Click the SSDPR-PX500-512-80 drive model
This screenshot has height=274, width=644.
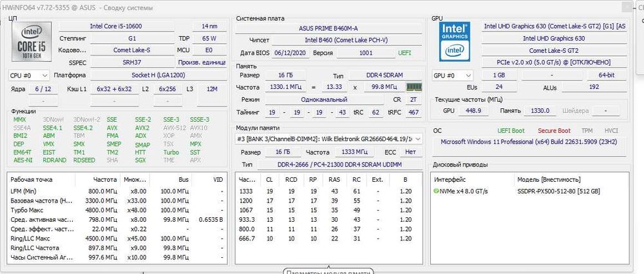click(x=558, y=191)
